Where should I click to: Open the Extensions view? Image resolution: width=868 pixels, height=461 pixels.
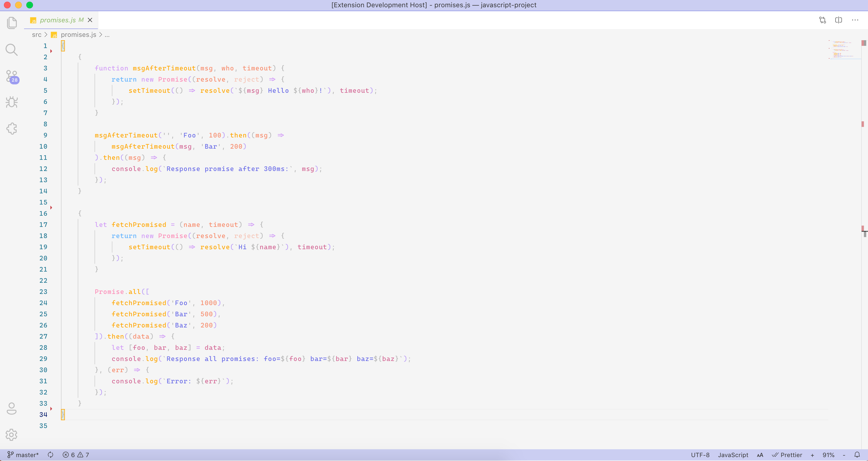[12, 128]
